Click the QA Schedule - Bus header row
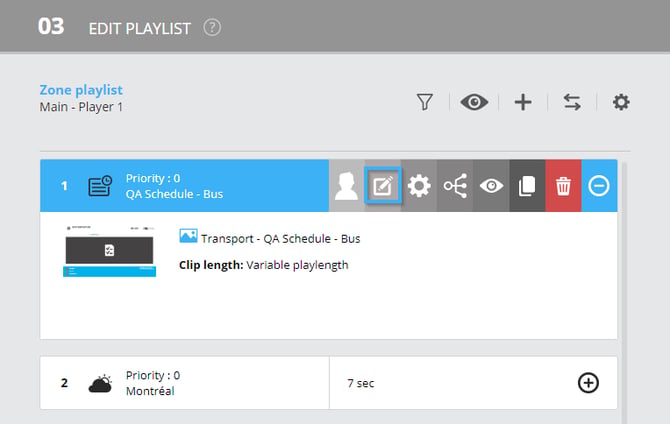This screenshot has width=670, height=424. pos(185,186)
